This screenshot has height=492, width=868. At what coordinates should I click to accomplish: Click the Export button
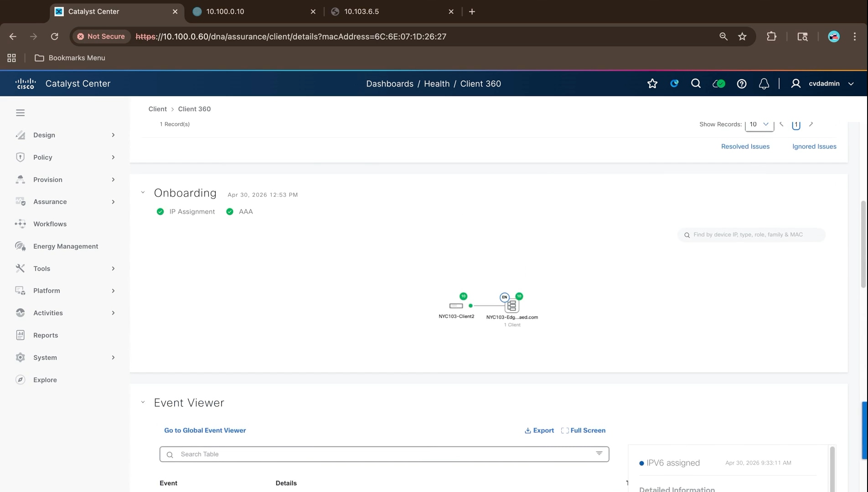coord(539,430)
